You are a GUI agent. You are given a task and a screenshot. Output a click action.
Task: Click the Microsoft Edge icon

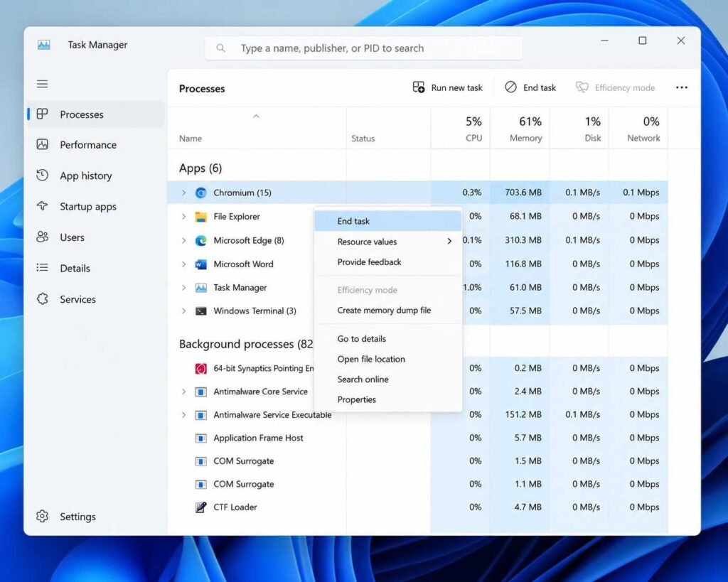pos(200,240)
